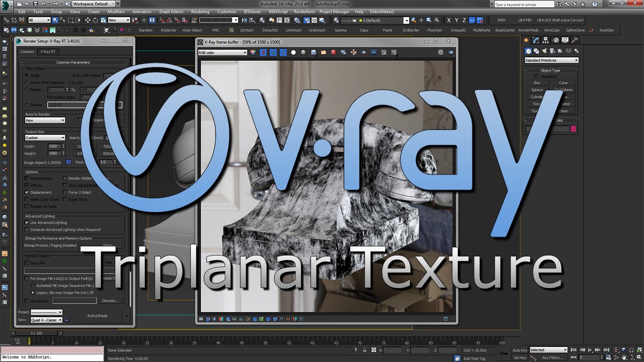Open the Utilities hammer panel icon

tap(575, 40)
